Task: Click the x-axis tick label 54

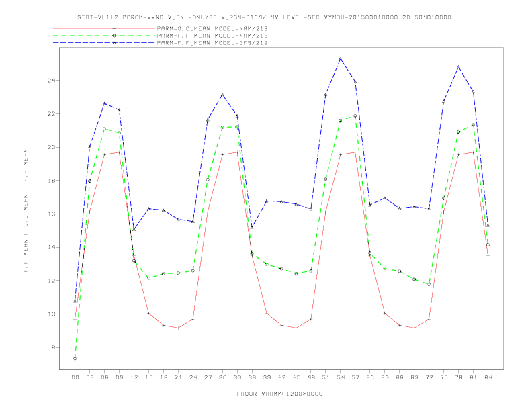Action: point(341,377)
